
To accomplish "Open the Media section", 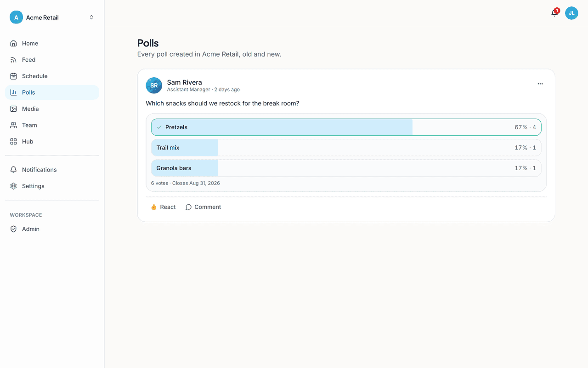I will coord(52,109).
